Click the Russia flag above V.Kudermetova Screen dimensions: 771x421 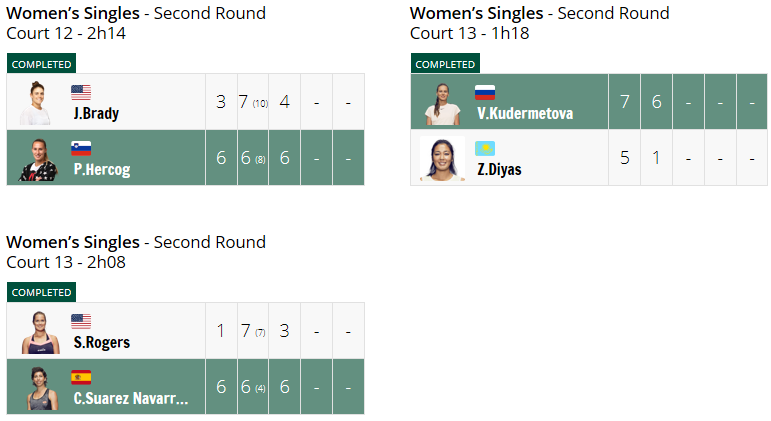tap(485, 92)
